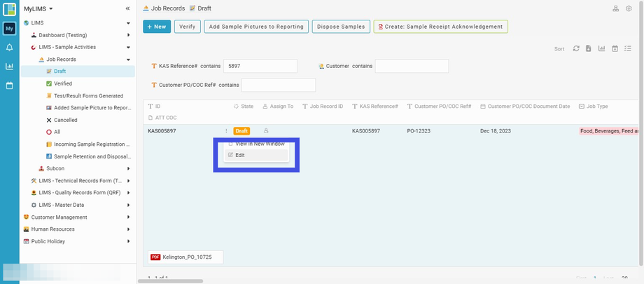Click the export file download icon
The width and height of the screenshot is (644, 284).
tap(589, 48)
